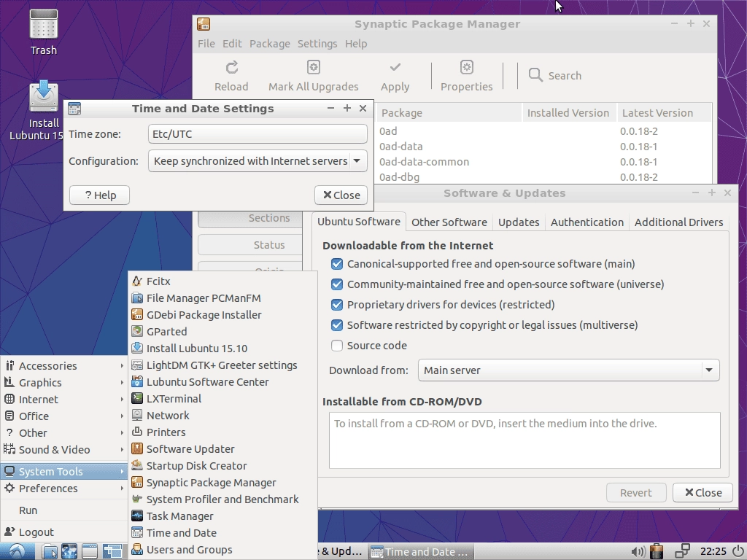The height and width of the screenshot is (560, 747).
Task: Switch to the Other Software tab
Action: point(449,222)
